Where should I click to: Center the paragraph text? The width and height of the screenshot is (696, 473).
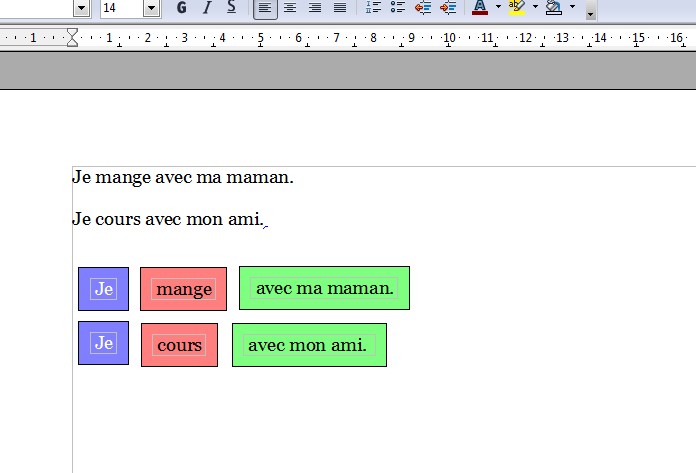tap(290, 8)
